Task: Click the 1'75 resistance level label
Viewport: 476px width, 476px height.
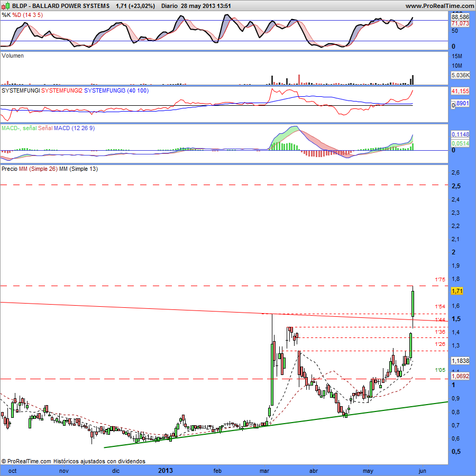Action: [440, 280]
